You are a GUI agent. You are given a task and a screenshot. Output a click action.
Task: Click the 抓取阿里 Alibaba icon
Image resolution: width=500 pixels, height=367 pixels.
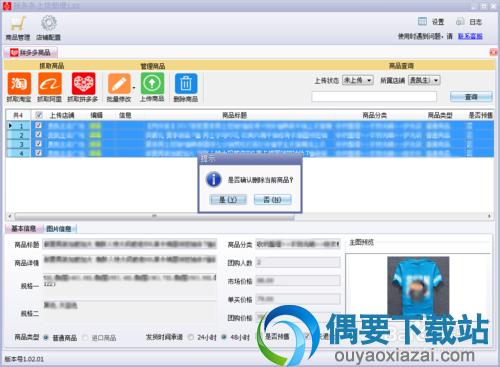pos(50,84)
